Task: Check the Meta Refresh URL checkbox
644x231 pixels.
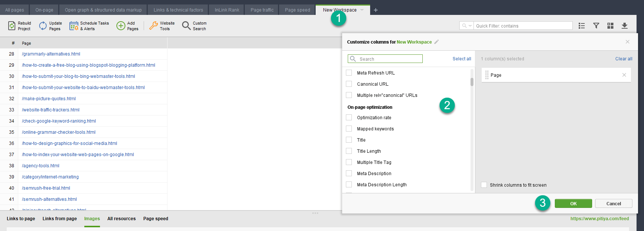Action: pyautogui.click(x=349, y=73)
